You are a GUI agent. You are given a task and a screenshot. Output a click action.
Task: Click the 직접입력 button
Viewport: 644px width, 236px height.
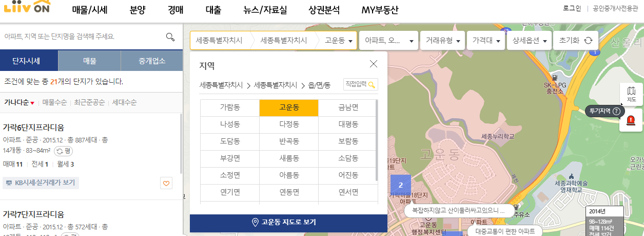tap(361, 84)
